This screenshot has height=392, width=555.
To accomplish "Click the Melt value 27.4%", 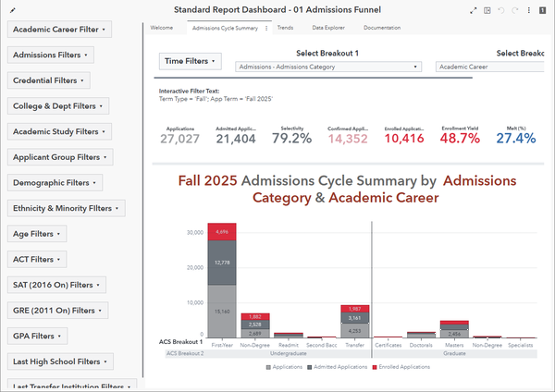I will (516, 138).
